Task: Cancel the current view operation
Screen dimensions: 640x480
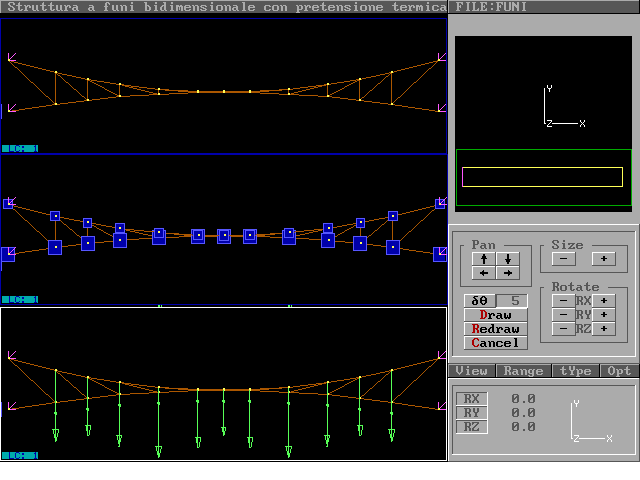Action: (495, 343)
